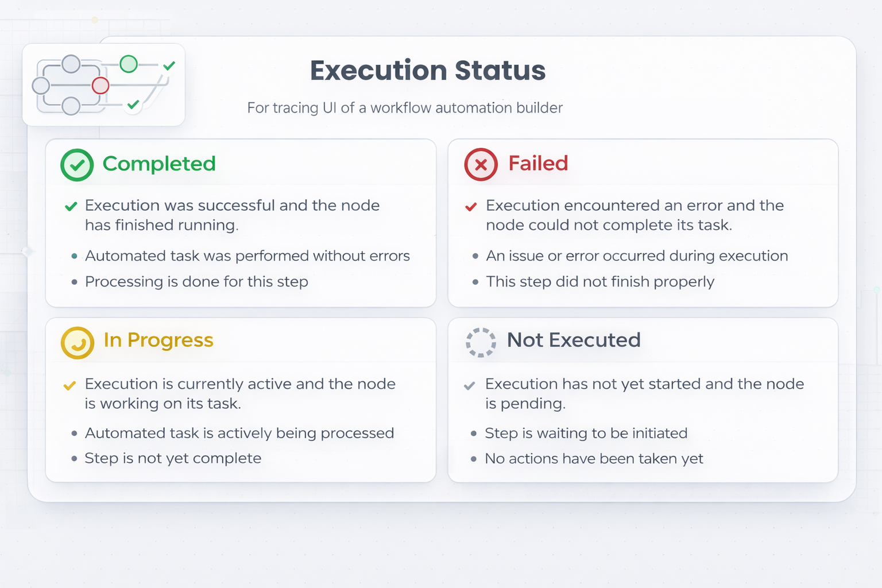
Task: Click the yellow checkmark beside currently active text
Action: (x=69, y=385)
